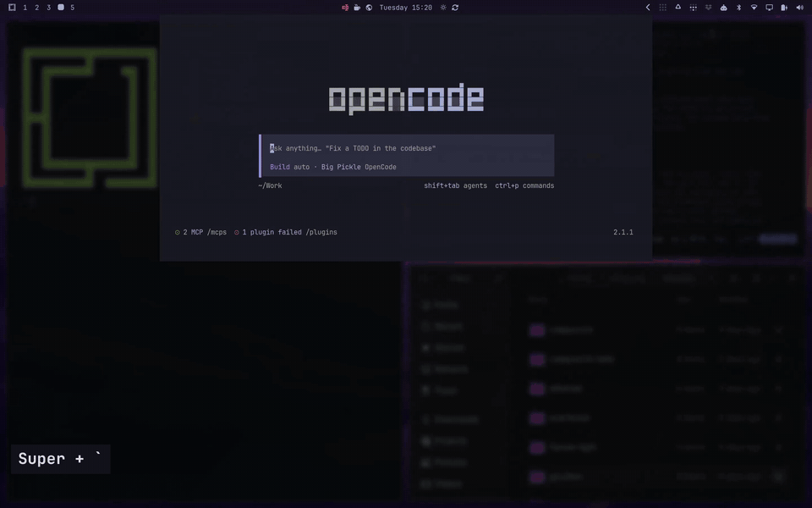This screenshot has height=508, width=812.
Task: Open the Bluetooth tray icon
Action: point(739,8)
